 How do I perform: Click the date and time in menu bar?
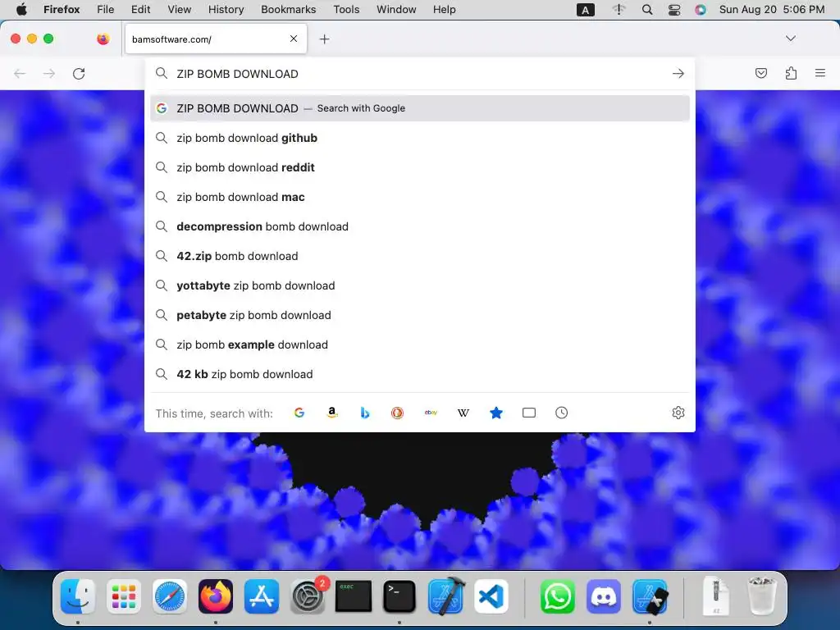coord(771,9)
